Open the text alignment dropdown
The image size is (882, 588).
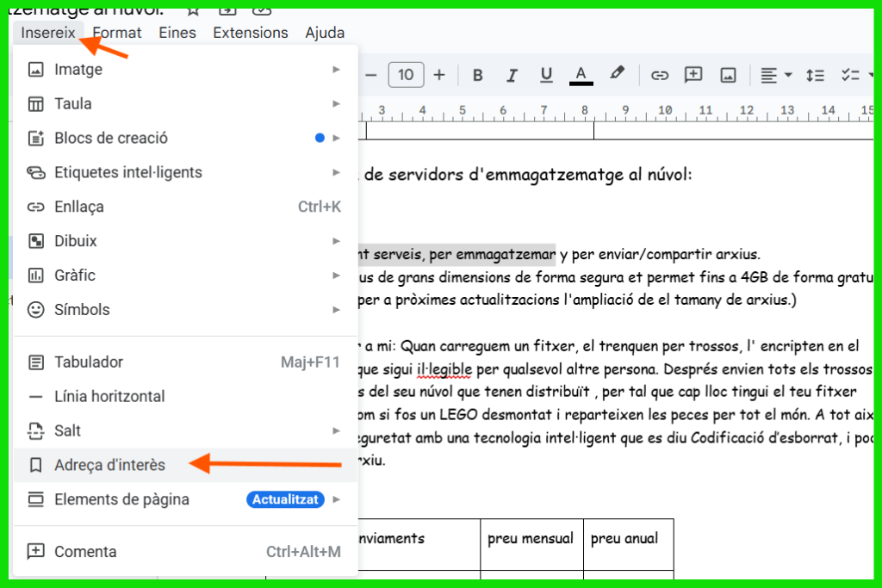click(776, 75)
